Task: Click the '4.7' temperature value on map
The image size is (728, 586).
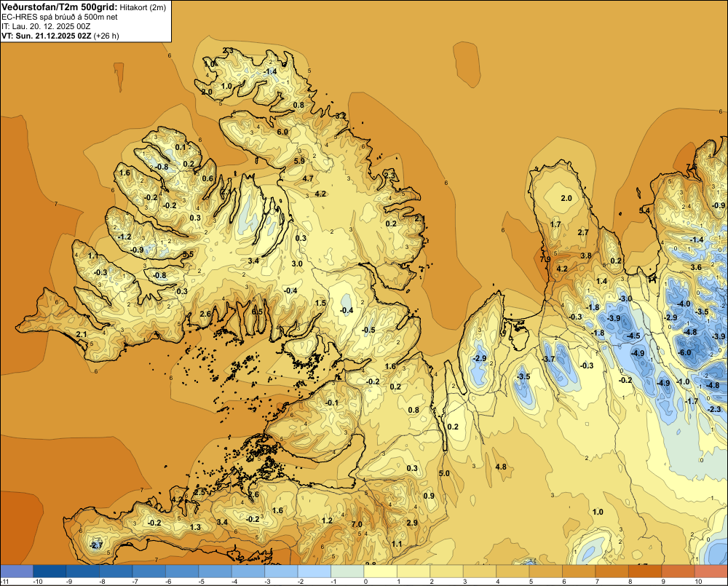Action: click(x=308, y=179)
